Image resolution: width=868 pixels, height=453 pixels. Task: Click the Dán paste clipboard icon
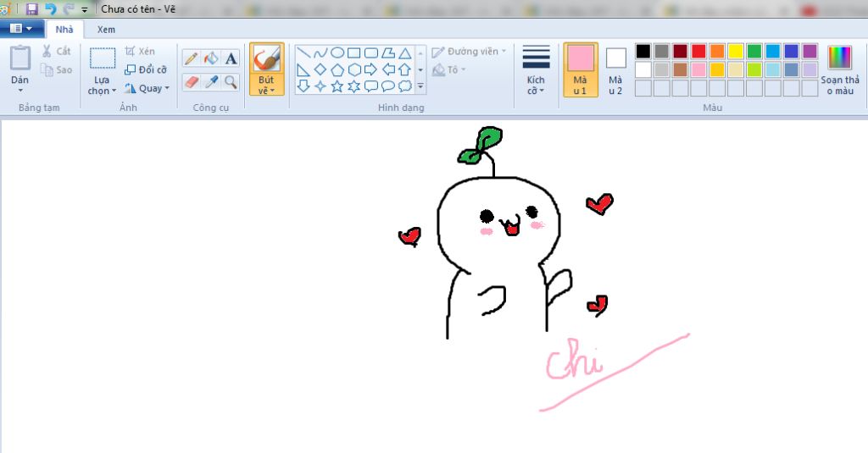click(20, 58)
